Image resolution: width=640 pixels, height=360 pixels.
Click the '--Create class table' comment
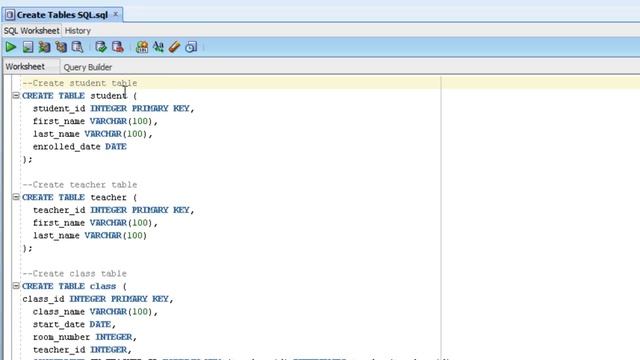coord(75,273)
